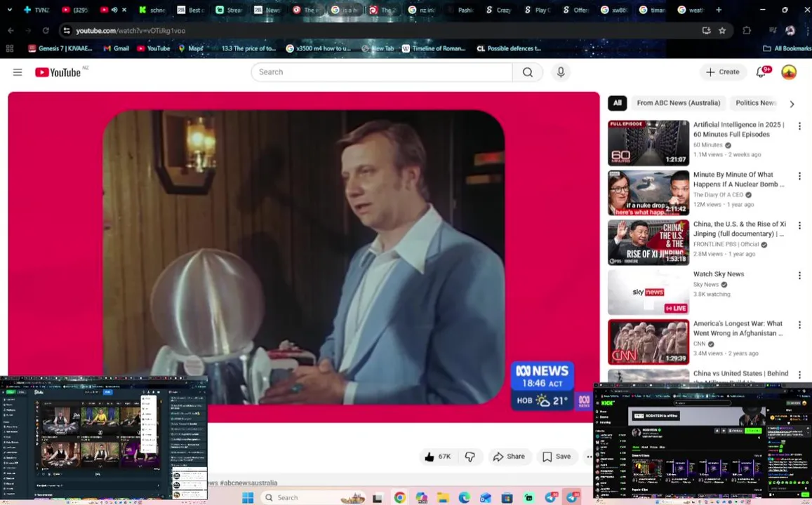Open options menu for Minute By Minute nuclear video
This screenshot has height=505, width=812.
[799, 177]
